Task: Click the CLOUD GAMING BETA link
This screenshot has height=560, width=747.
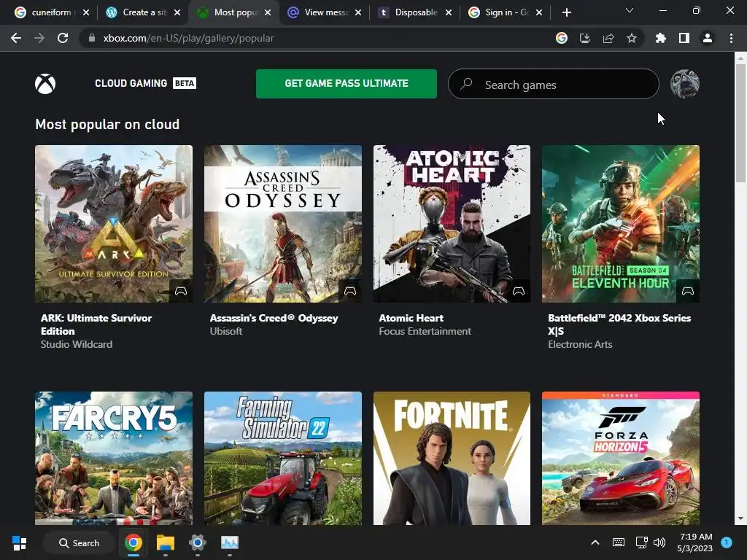Action: 145,83
